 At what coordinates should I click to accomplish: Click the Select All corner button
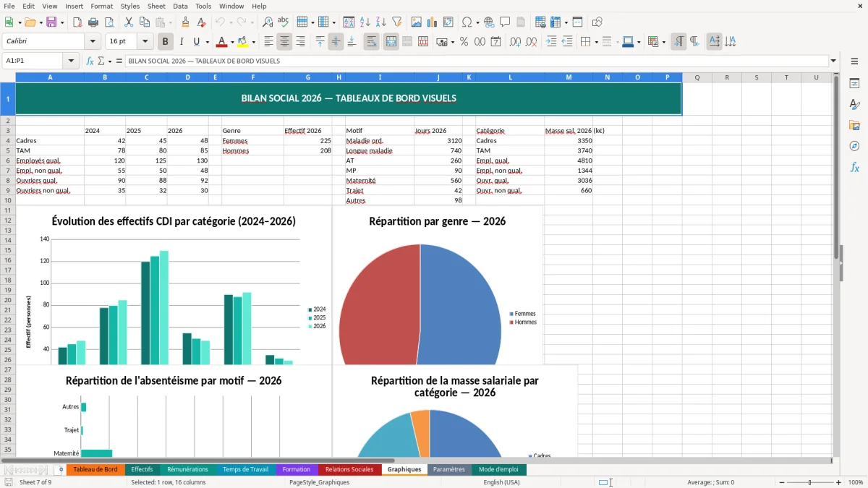[x=8, y=77]
